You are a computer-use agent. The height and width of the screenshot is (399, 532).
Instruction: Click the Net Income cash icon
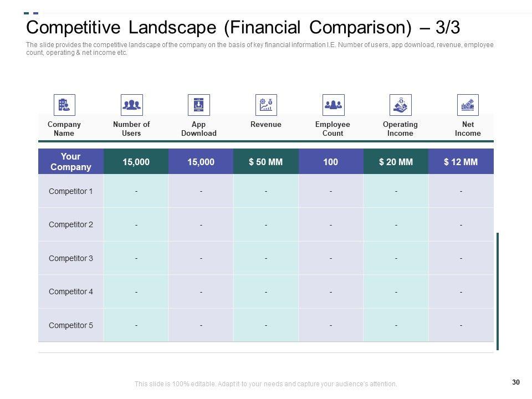pos(468,105)
